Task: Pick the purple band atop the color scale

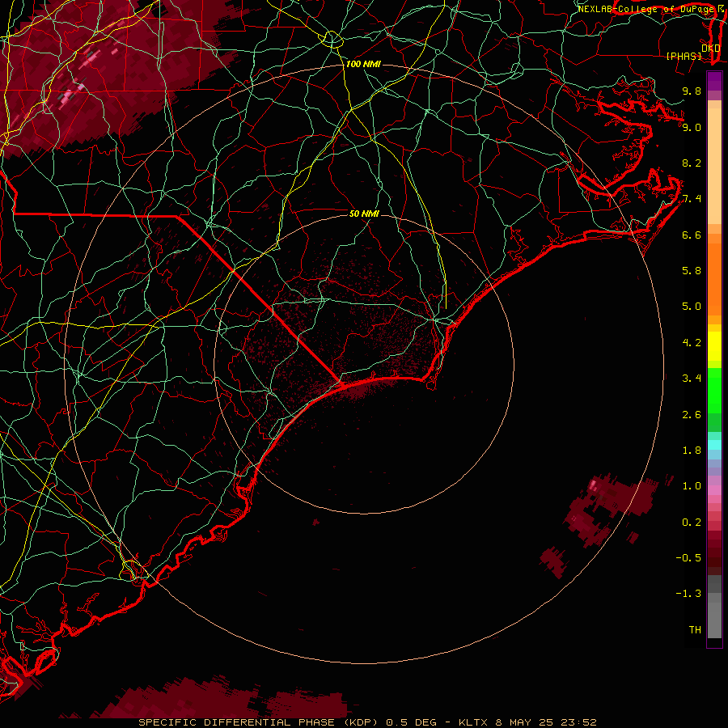Action: click(714, 81)
